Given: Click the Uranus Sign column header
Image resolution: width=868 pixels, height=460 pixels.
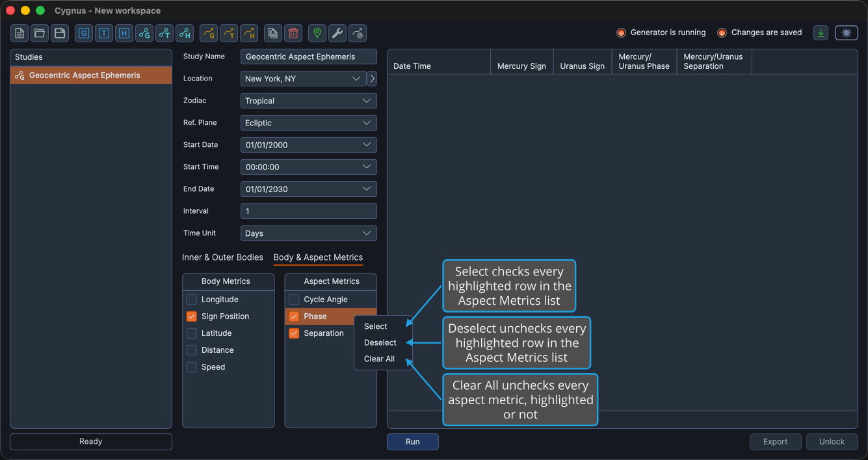Looking at the screenshot, I should [583, 62].
